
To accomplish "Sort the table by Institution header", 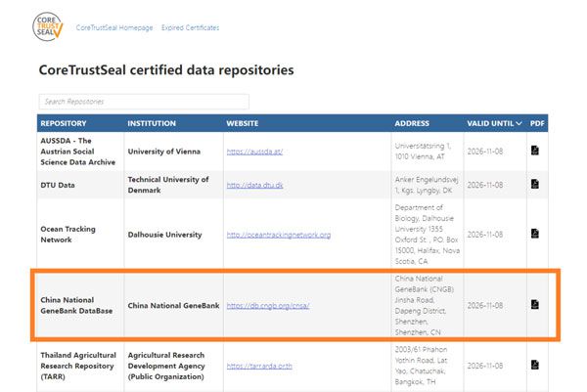I will coord(152,123).
